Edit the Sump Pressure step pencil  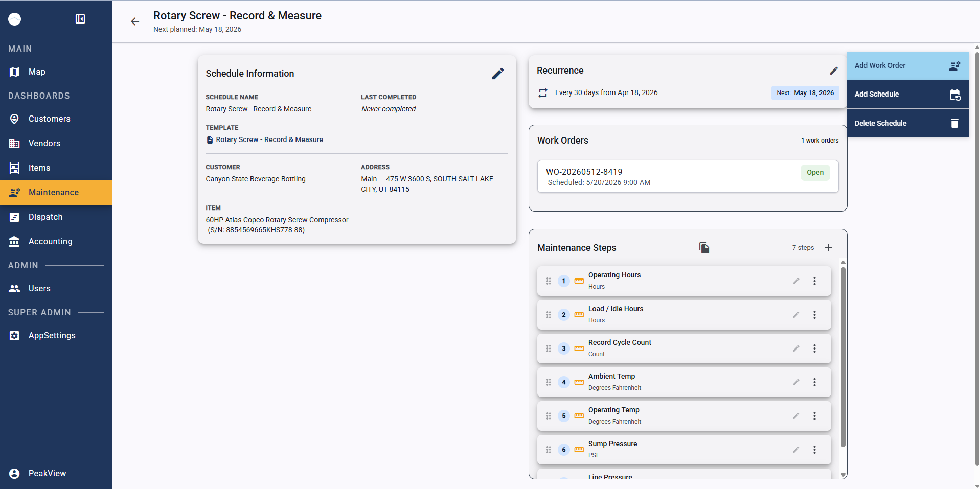[796, 450]
